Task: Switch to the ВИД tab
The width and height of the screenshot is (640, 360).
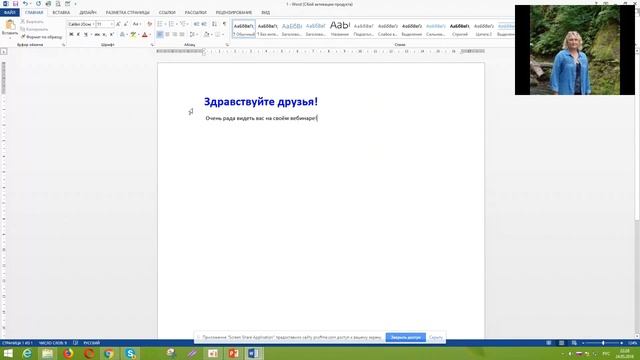Action: [266, 13]
